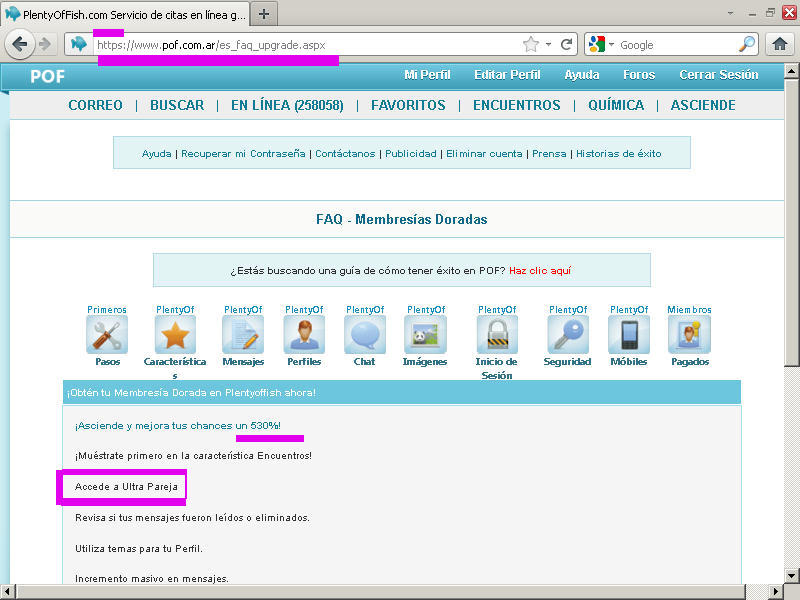This screenshot has width=800, height=600.
Task: Click the bookmark star in address bar
Action: click(531, 44)
